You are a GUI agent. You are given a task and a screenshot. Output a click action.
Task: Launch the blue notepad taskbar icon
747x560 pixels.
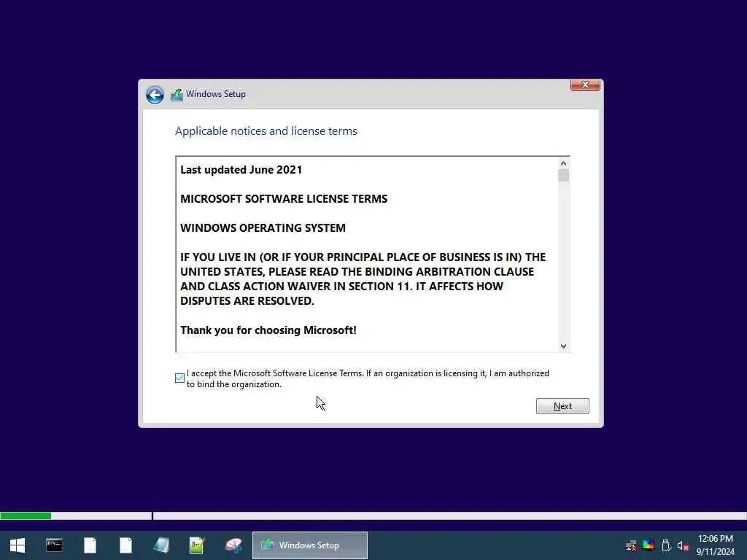coord(161,545)
